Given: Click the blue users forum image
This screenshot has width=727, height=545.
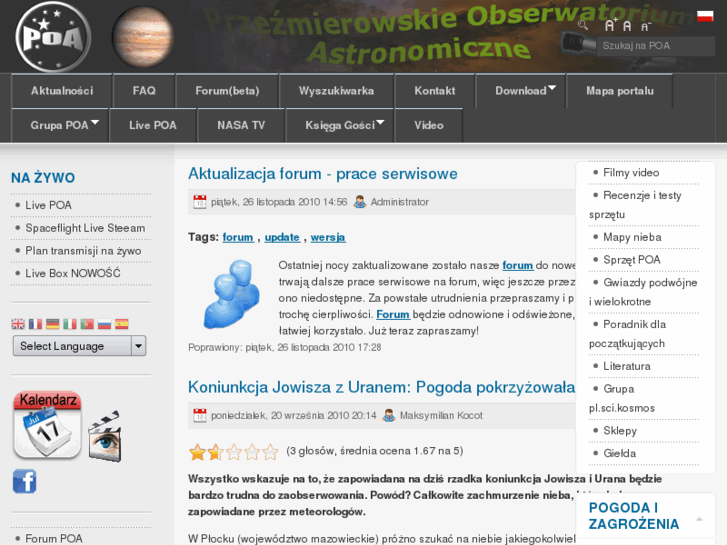Looking at the screenshot, I should pyautogui.click(x=232, y=295).
